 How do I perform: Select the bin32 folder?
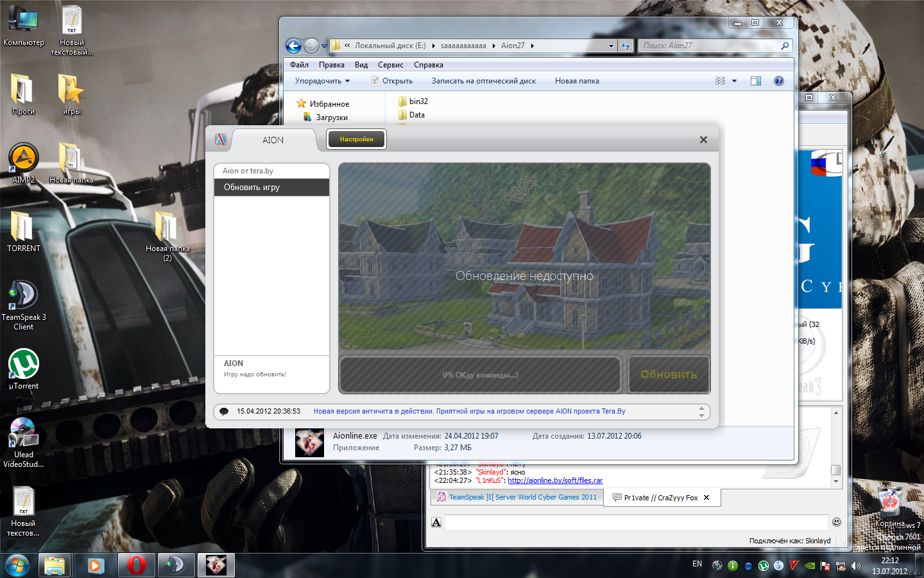[x=413, y=101]
